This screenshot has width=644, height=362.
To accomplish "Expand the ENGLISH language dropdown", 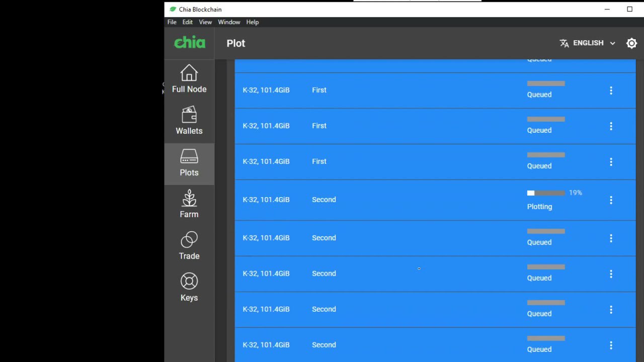I will 588,43.
